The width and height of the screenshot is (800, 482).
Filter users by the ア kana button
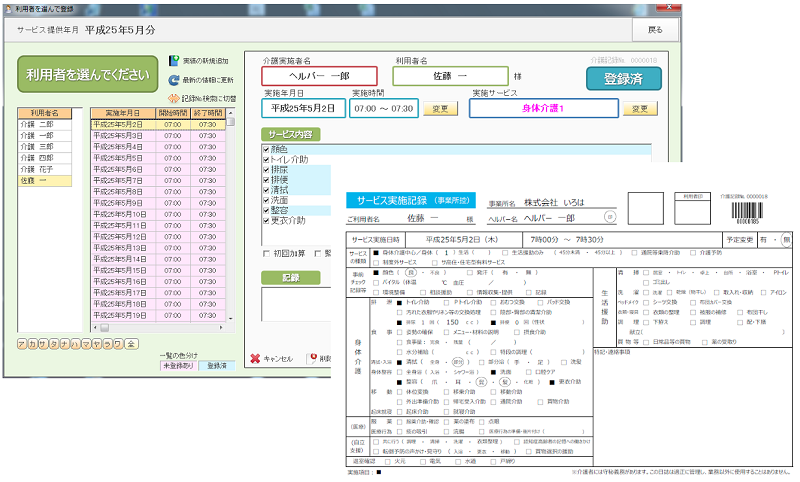(x=22, y=344)
